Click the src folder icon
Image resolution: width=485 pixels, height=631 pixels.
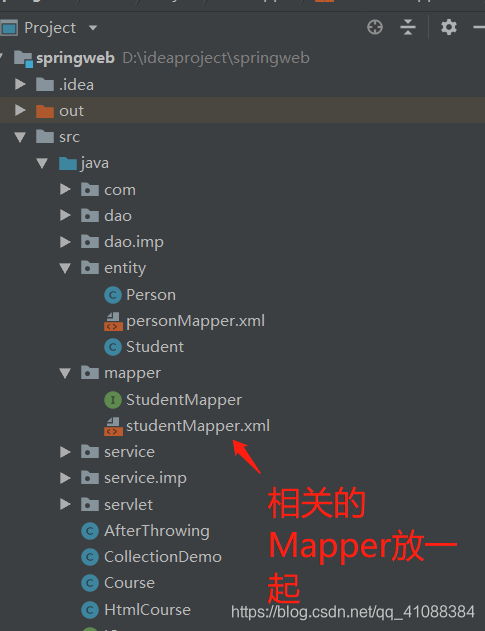click(x=45, y=137)
